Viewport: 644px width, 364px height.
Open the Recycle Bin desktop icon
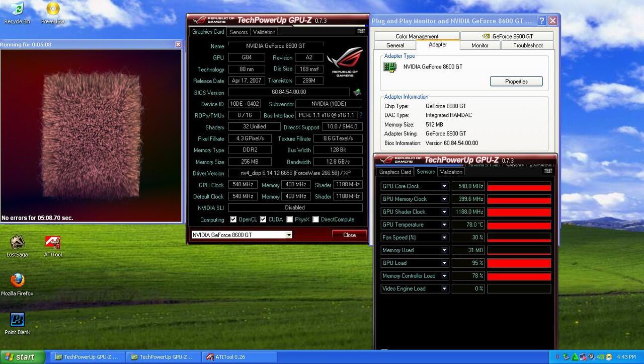pos(17,13)
